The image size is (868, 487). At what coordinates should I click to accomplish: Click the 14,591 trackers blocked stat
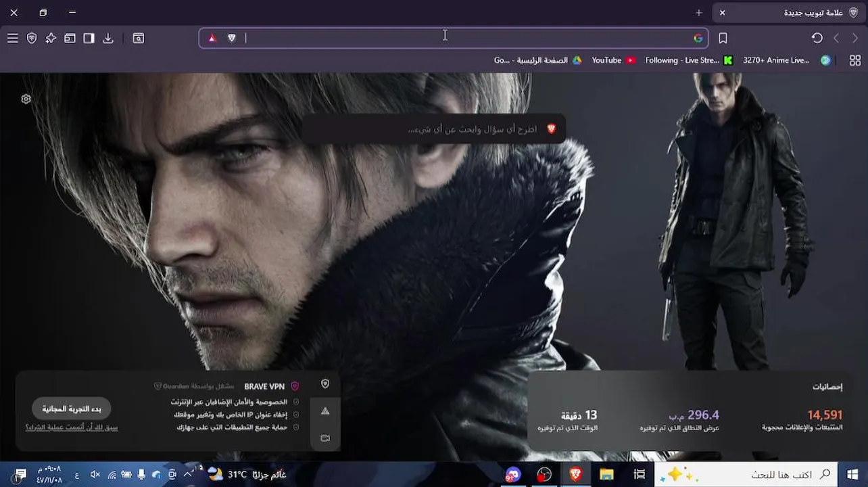pos(825,415)
